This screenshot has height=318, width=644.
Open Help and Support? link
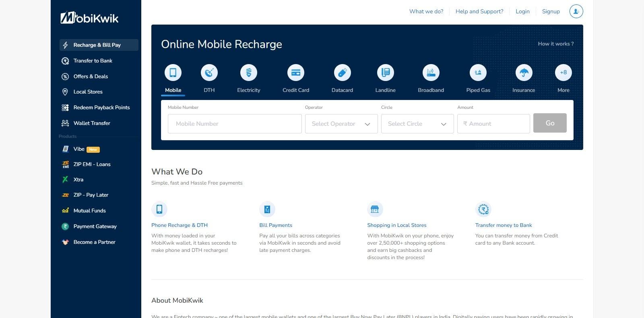click(x=479, y=11)
